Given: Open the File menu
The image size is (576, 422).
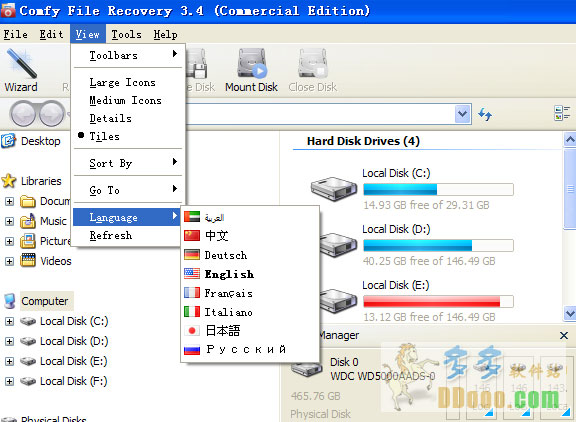Looking at the screenshot, I should [15, 35].
